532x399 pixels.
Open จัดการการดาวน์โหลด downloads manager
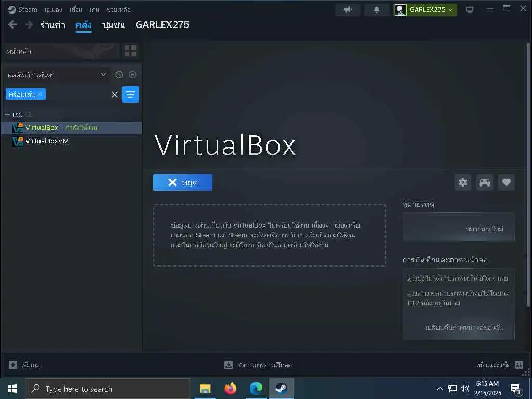258,365
